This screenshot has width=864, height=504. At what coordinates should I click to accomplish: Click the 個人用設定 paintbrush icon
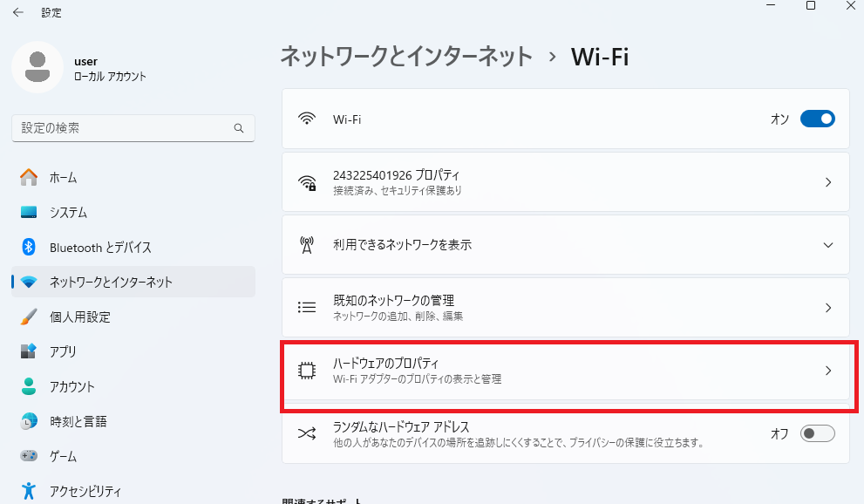tap(29, 317)
